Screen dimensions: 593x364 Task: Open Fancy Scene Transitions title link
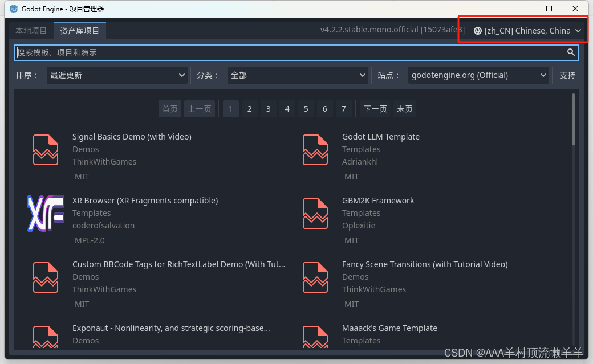[x=425, y=264]
